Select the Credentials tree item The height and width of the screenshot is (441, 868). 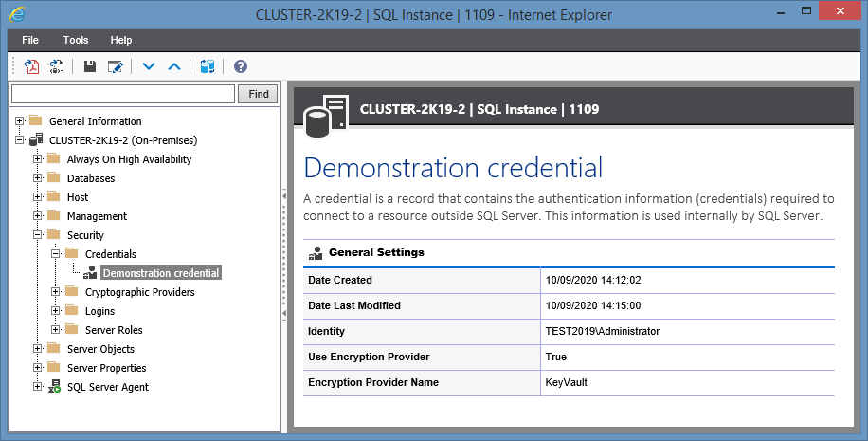[x=111, y=254]
